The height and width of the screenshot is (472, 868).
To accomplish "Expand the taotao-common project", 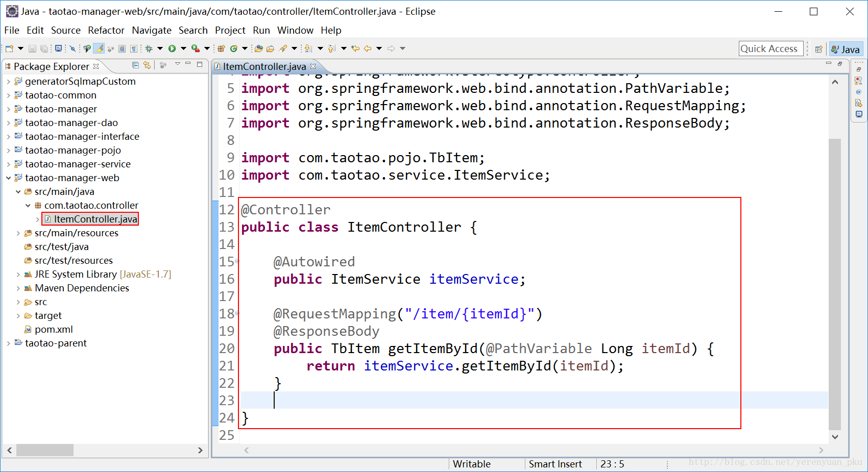I will (x=9, y=95).
